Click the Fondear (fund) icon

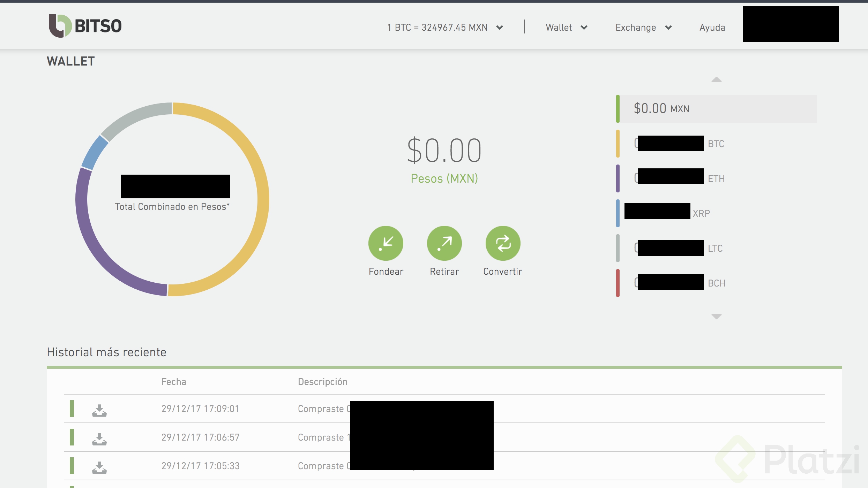386,243
